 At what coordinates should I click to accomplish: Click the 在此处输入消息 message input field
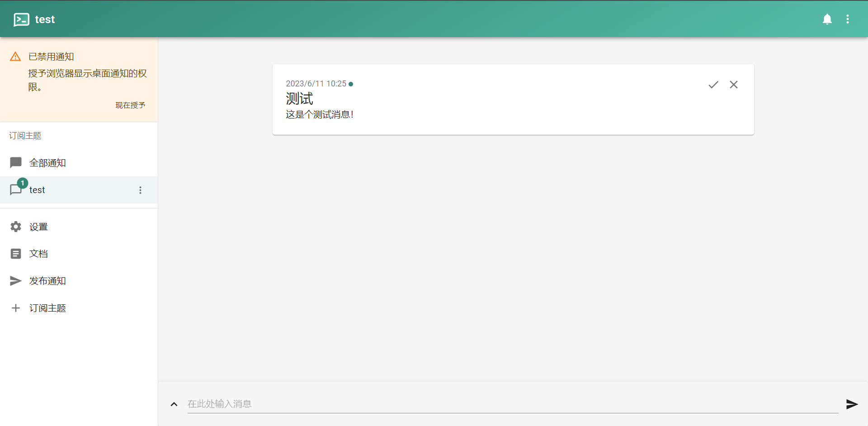tap(511, 404)
